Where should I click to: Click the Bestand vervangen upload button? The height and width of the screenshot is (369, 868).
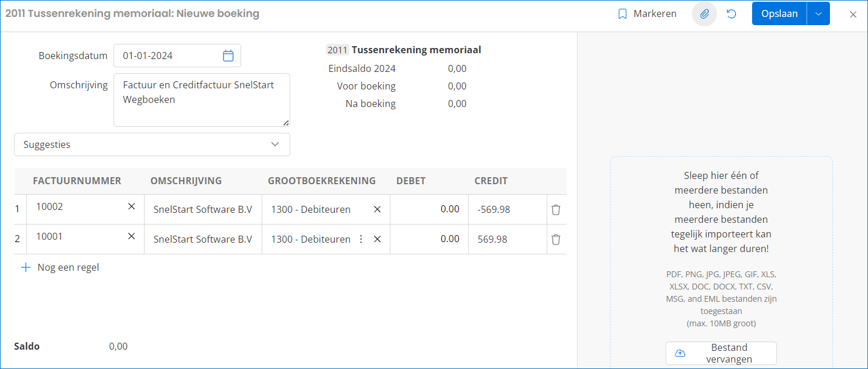[721, 353]
